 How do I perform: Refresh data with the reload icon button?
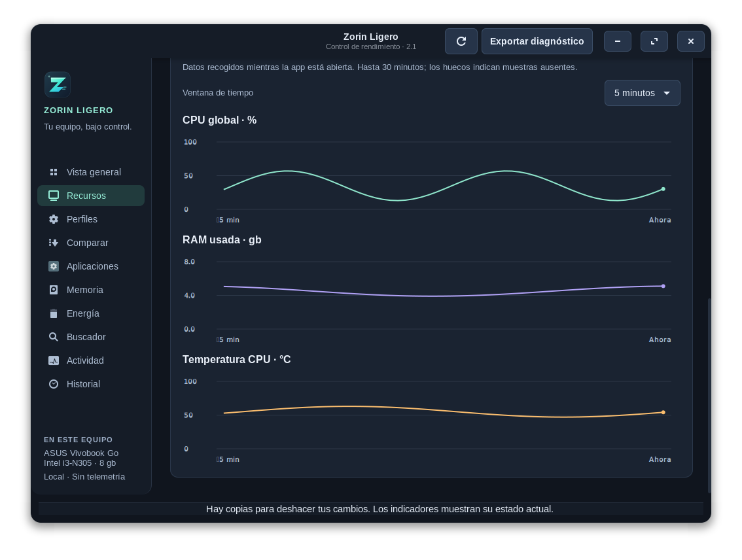point(461,41)
